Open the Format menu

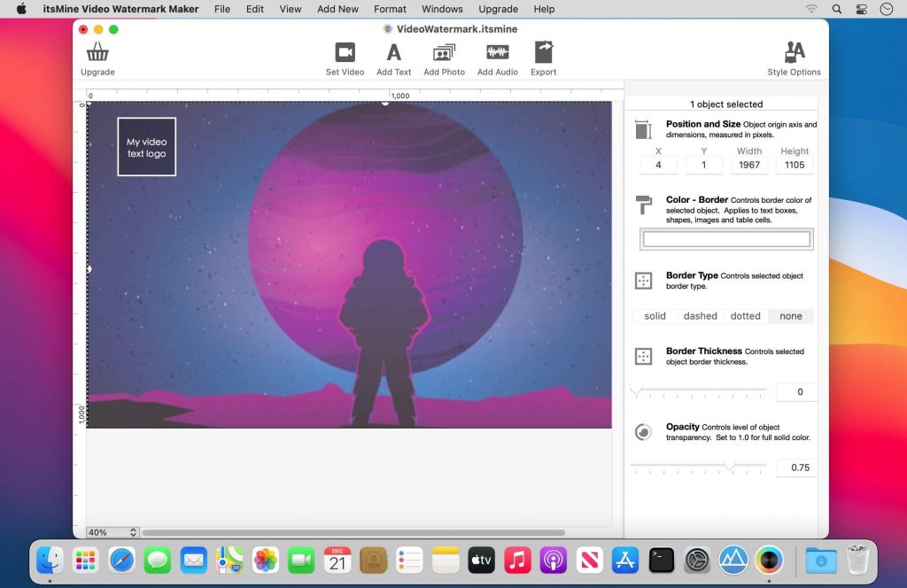pyautogui.click(x=390, y=9)
